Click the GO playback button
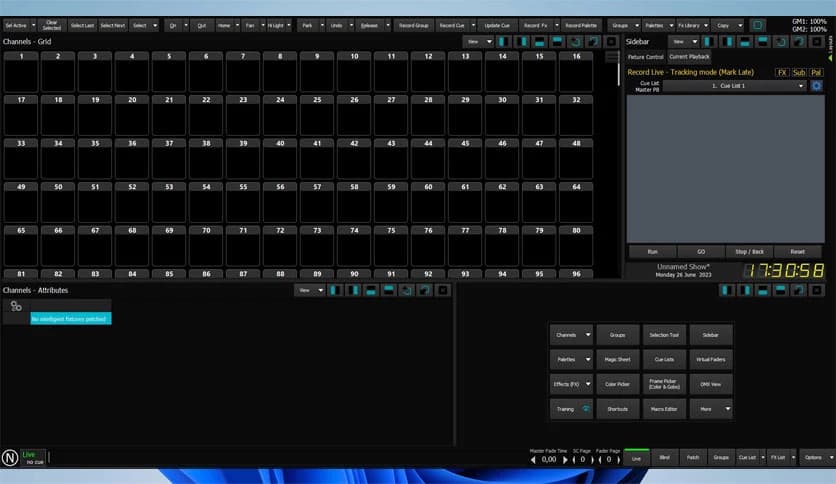 click(x=701, y=252)
